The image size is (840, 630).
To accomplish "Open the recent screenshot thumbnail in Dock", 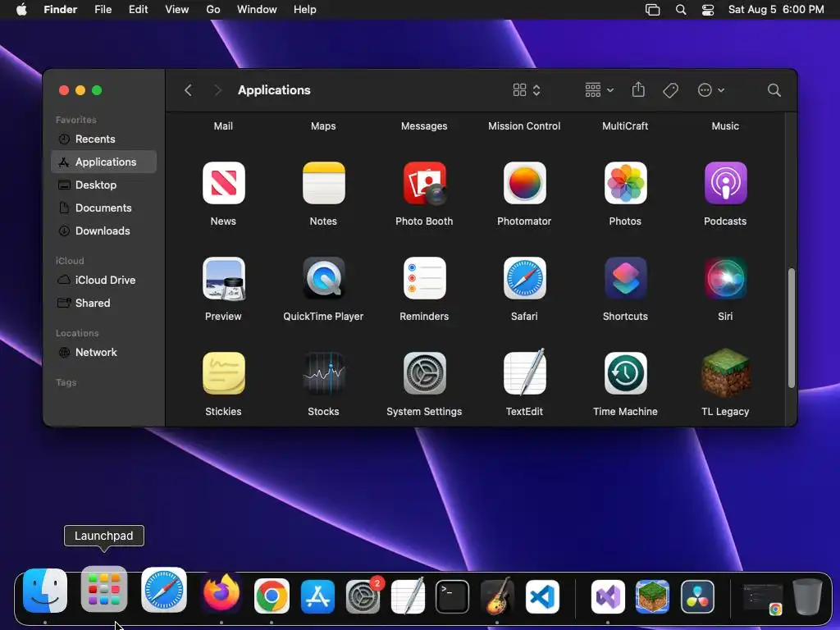I will point(763,598).
